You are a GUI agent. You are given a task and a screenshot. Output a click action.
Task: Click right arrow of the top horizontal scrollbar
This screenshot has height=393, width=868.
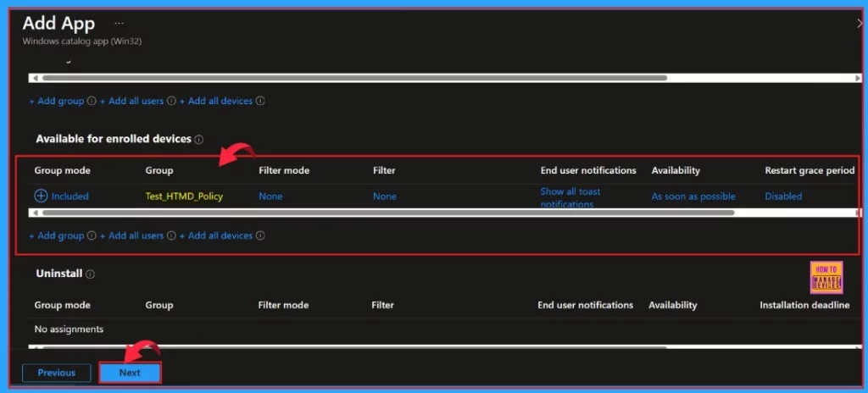pyautogui.click(x=858, y=78)
